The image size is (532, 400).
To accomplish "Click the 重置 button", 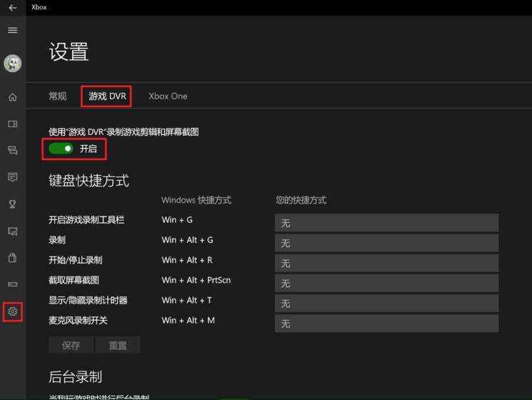I will [118, 345].
